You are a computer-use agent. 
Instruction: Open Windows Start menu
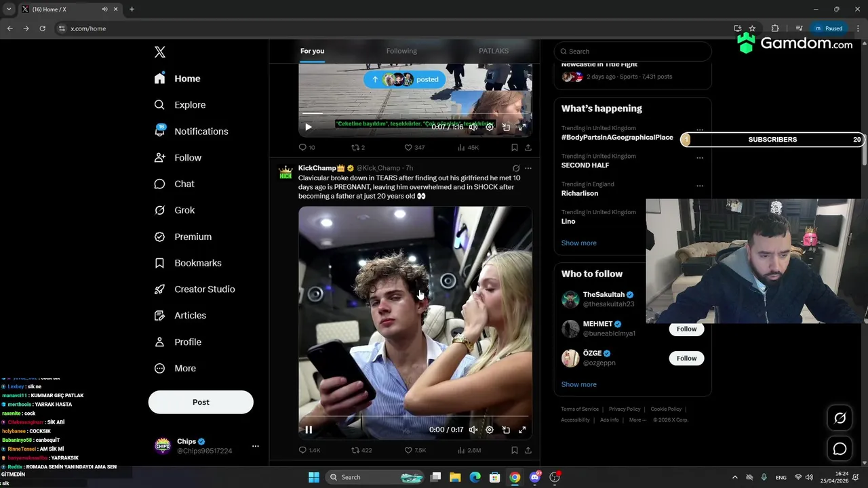click(314, 477)
